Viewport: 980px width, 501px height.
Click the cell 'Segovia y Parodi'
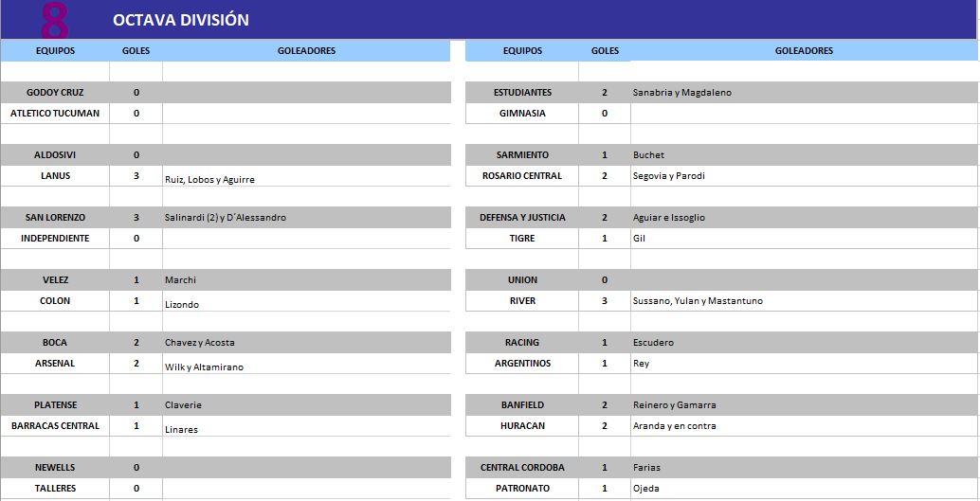[x=805, y=175]
